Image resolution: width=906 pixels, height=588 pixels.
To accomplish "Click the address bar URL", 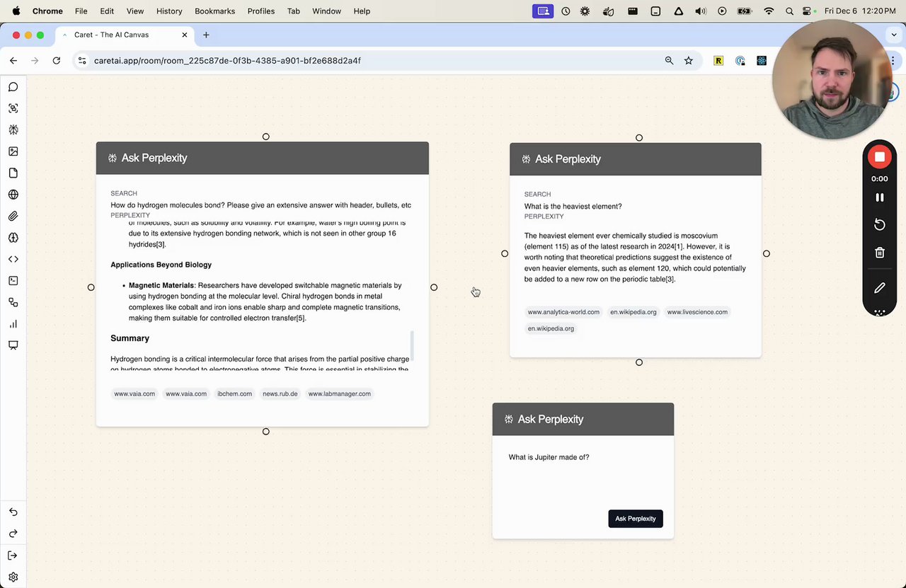I will (227, 61).
